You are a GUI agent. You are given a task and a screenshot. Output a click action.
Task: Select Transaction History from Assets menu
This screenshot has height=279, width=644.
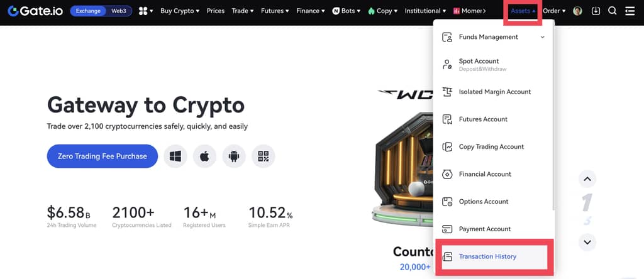click(487, 256)
